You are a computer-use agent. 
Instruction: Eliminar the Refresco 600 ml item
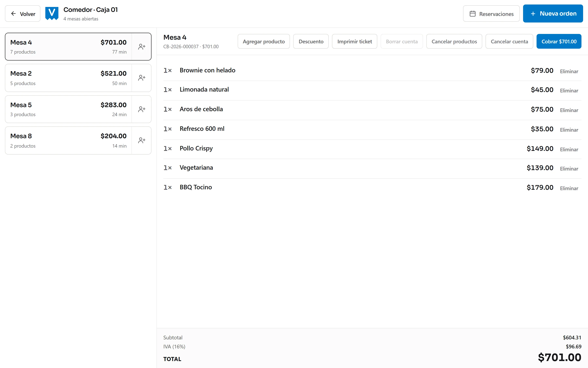[569, 130]
